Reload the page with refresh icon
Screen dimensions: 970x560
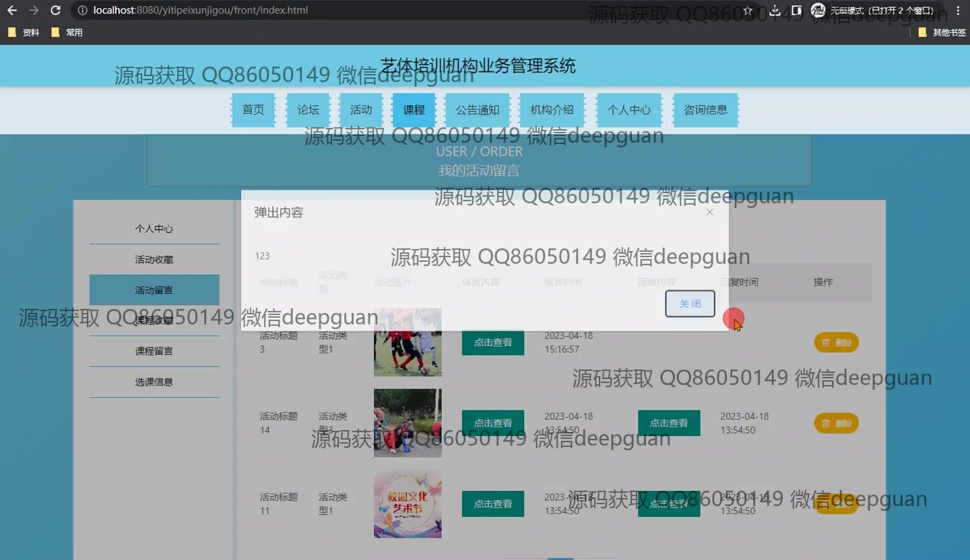[56, 11]
